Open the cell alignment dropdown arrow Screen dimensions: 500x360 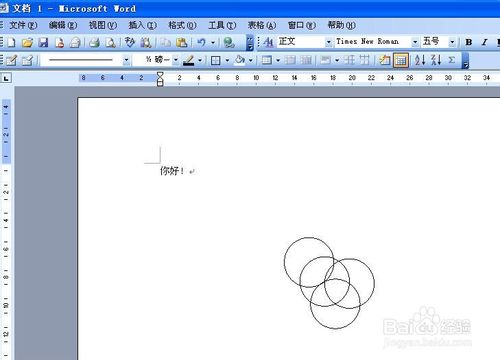(337, 60)
